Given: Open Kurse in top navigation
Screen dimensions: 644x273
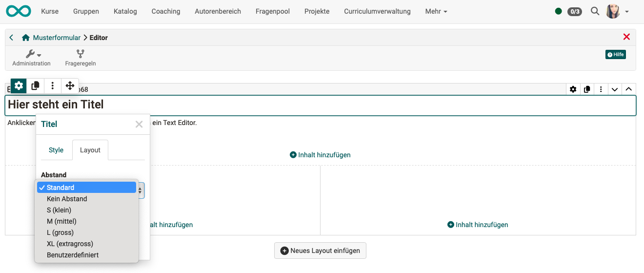Looking at the screenshot, I should pos(50,11).
